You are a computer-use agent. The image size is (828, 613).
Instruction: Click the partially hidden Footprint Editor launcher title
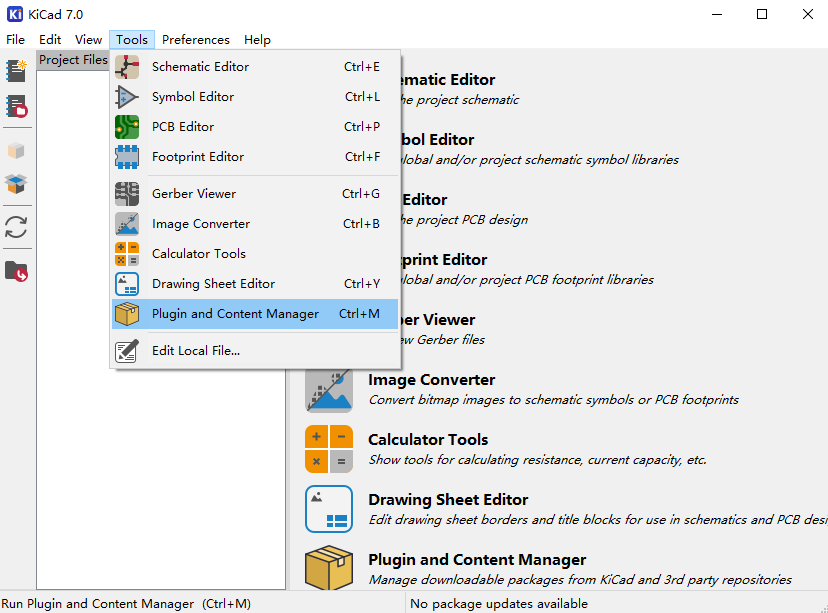pos(444,260)
